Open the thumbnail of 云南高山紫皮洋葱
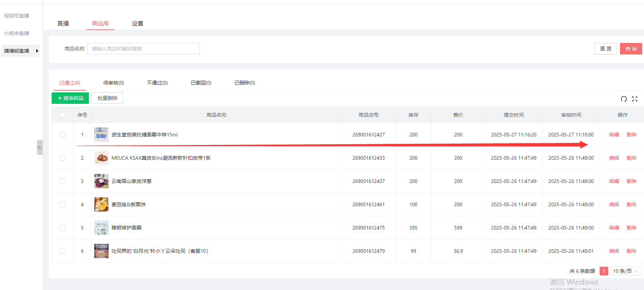 (x=101, y=181)
